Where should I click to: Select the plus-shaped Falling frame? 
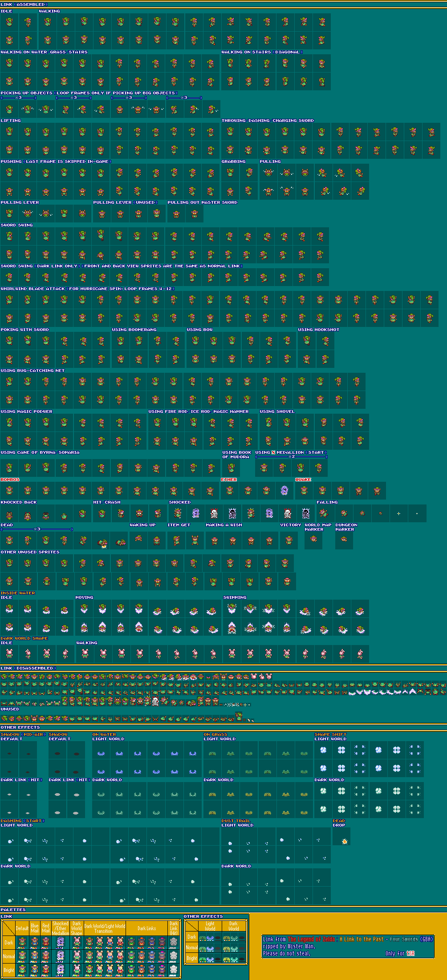pos(398,513)
